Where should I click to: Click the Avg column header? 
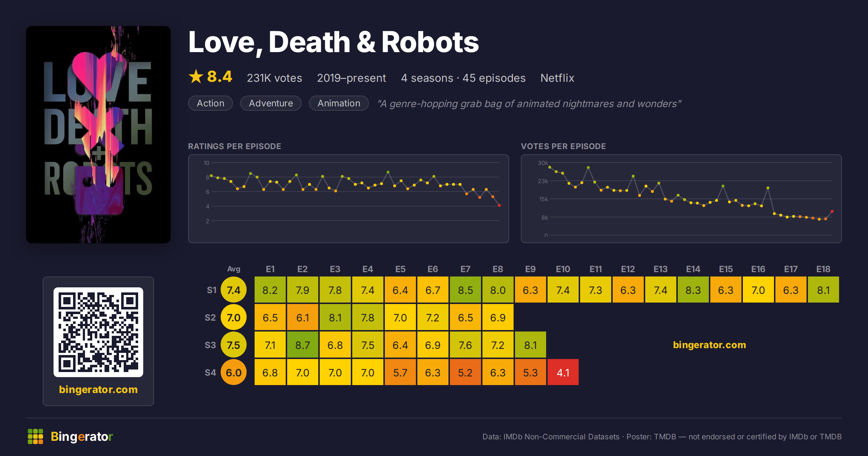234,269
